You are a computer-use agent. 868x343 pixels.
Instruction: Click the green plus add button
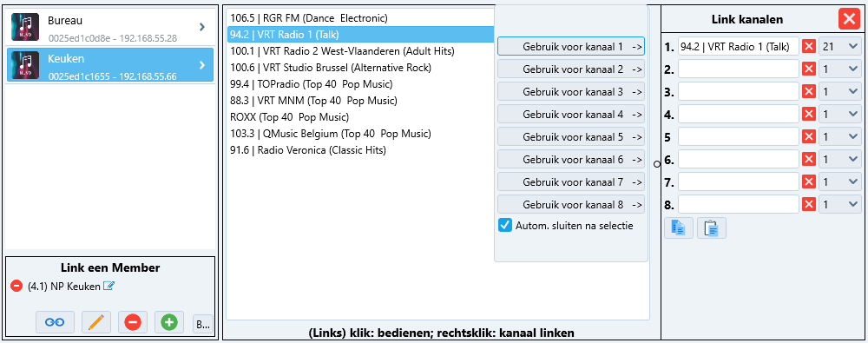point(169,322)
